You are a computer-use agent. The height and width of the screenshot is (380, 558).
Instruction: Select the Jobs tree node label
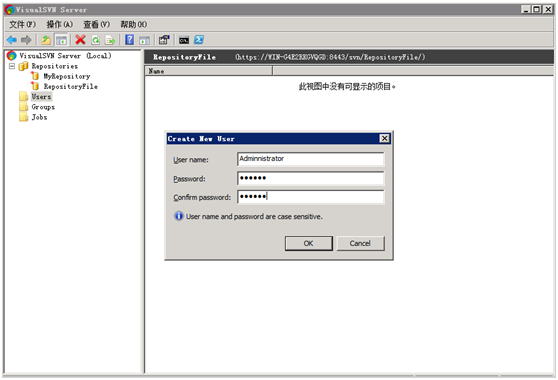tap(39, 117)
